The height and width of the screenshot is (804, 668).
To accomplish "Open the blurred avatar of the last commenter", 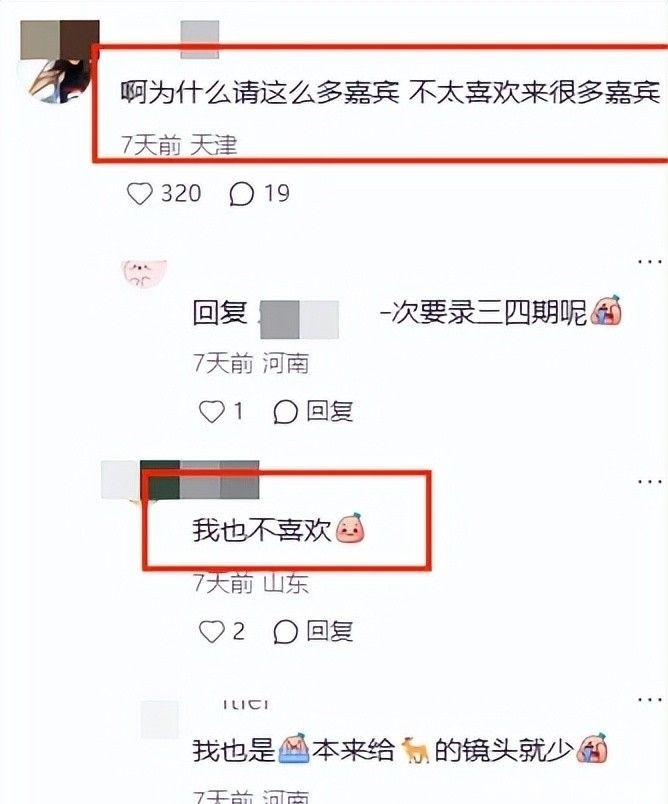I will pyautogui.click(x=160, y=719).
